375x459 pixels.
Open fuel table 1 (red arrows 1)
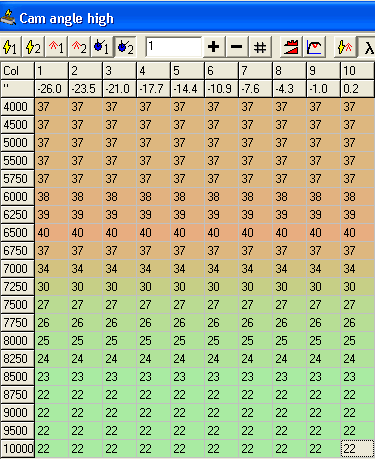click(56, 47)
